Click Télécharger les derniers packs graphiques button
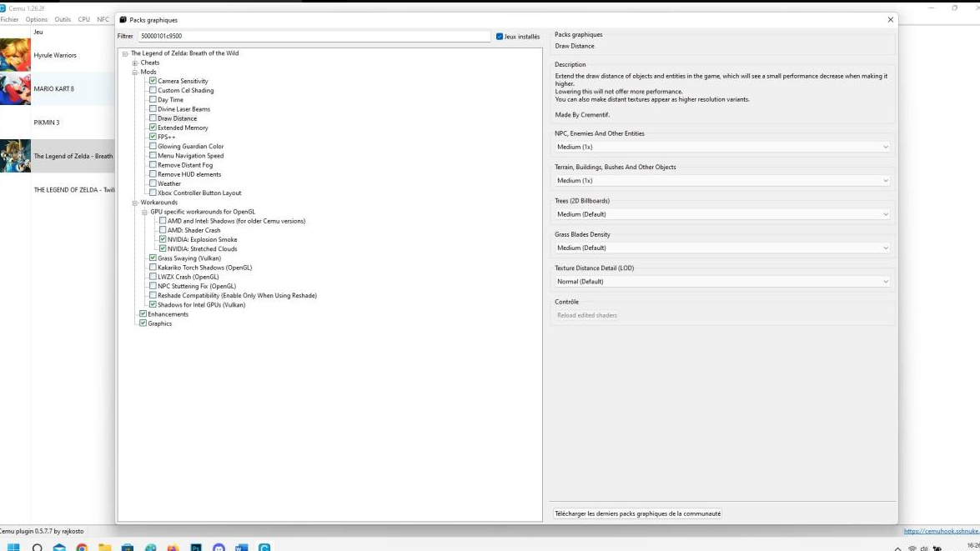 coord(638,513)
